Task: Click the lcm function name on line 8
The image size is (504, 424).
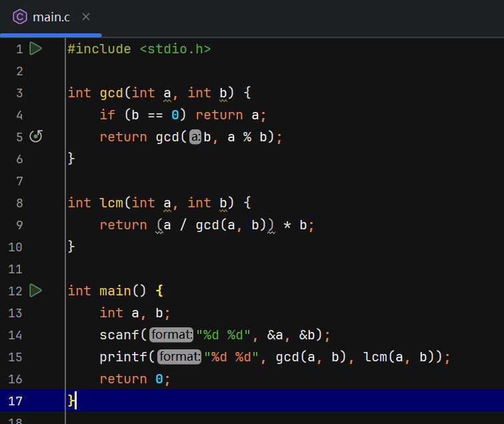Action: tap(111, 203)
